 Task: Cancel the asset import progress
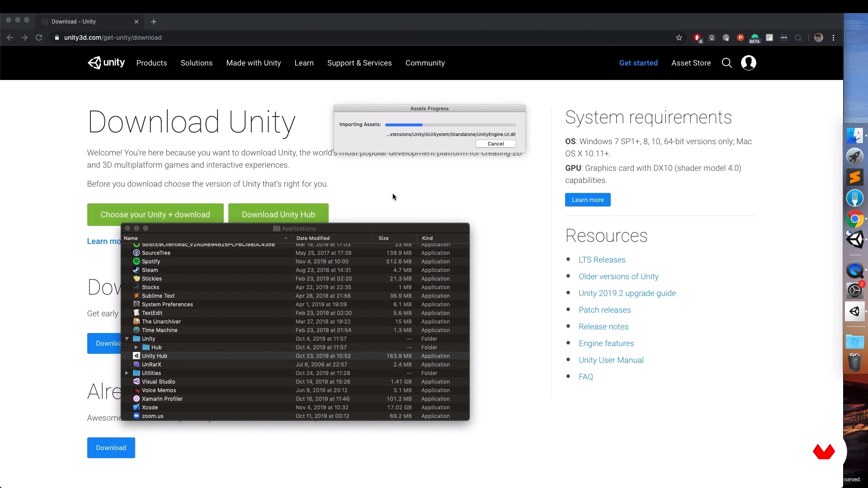(496, 144)
